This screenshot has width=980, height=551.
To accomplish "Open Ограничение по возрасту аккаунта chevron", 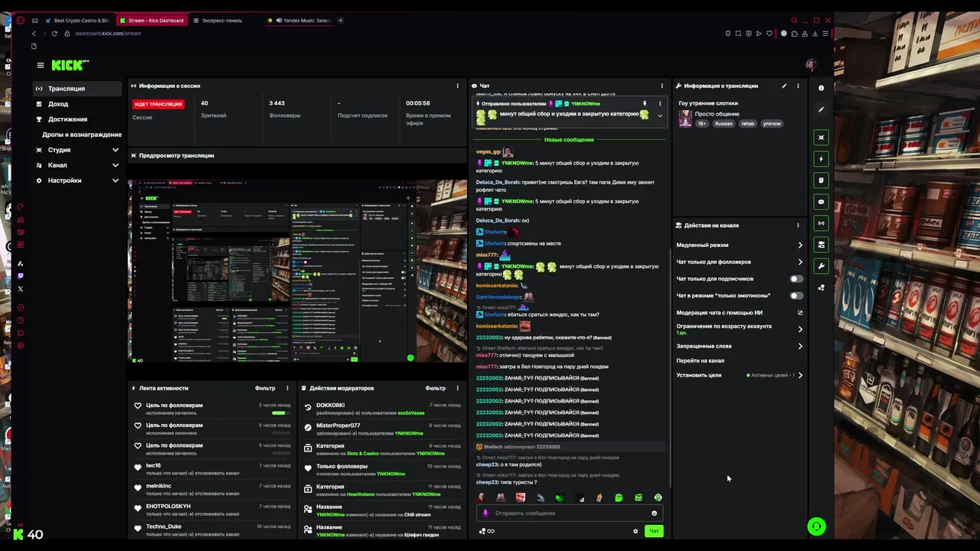I will coord(800,329).
